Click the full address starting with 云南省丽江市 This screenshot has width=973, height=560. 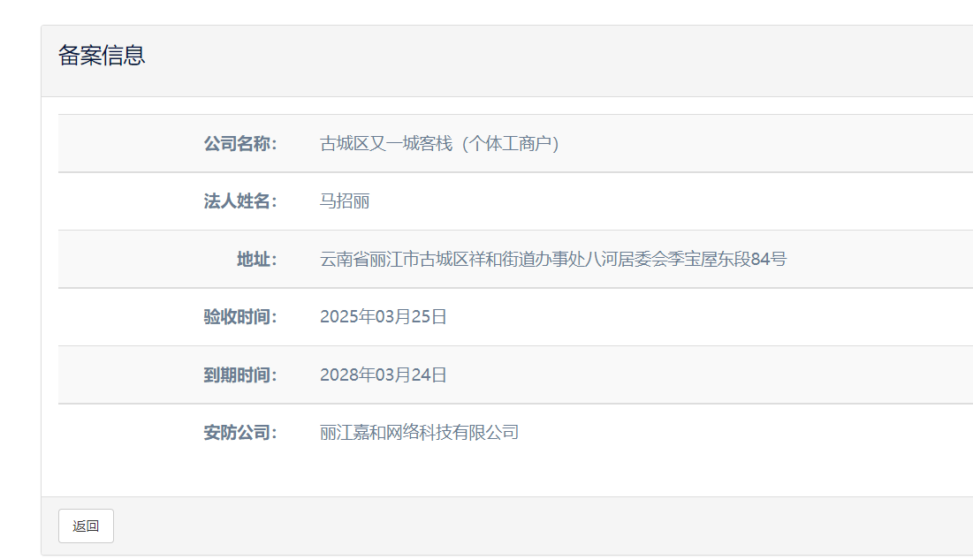[x=552, y=259]
